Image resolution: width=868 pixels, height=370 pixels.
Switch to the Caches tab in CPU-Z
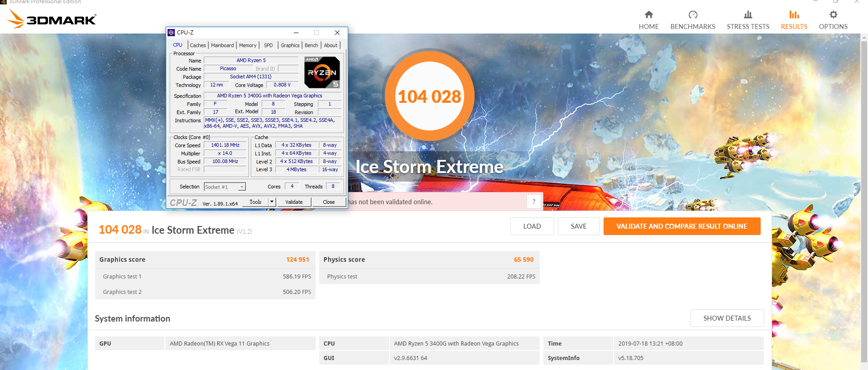[197, 45]
